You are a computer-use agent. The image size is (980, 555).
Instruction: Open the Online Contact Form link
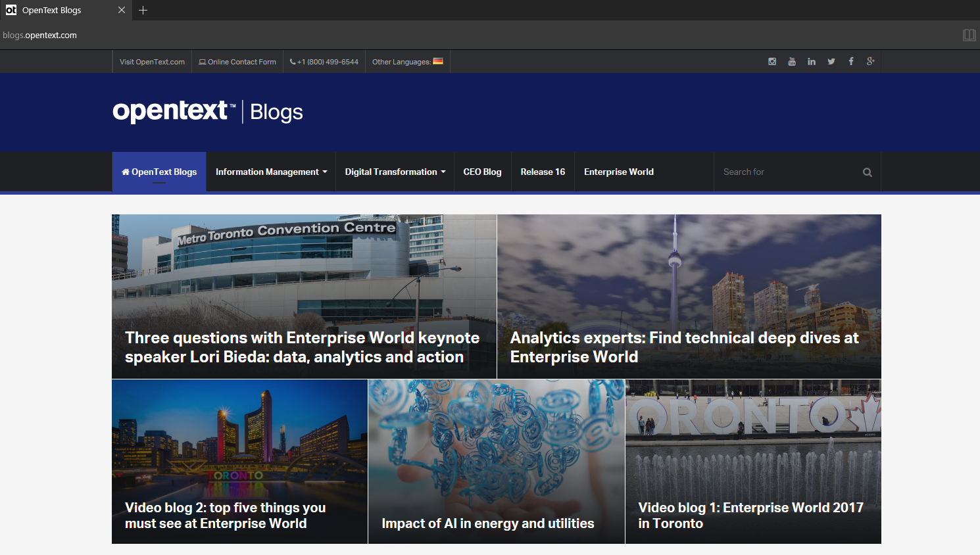click(237, 62)
